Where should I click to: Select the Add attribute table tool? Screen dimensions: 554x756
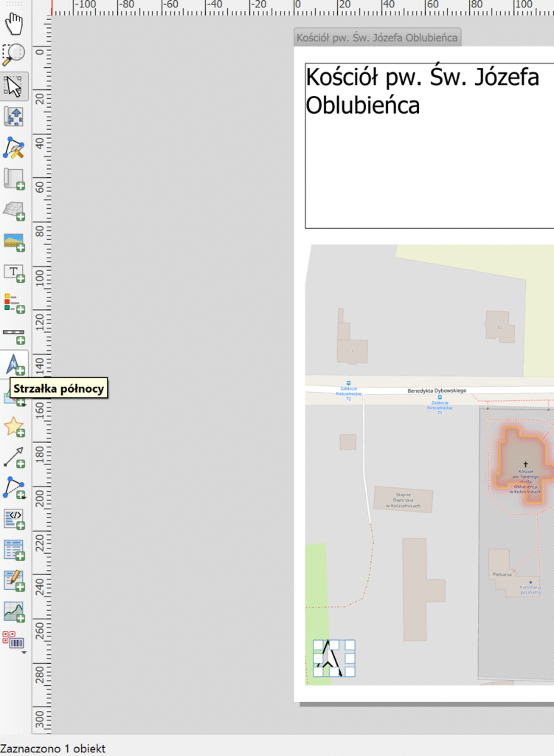click(x=14, y=550)
